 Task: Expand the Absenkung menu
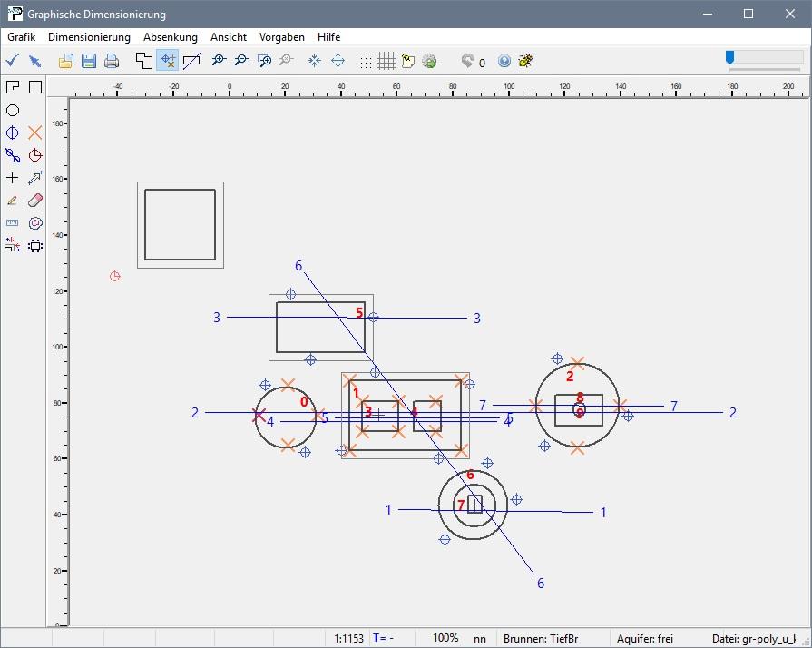170,37
